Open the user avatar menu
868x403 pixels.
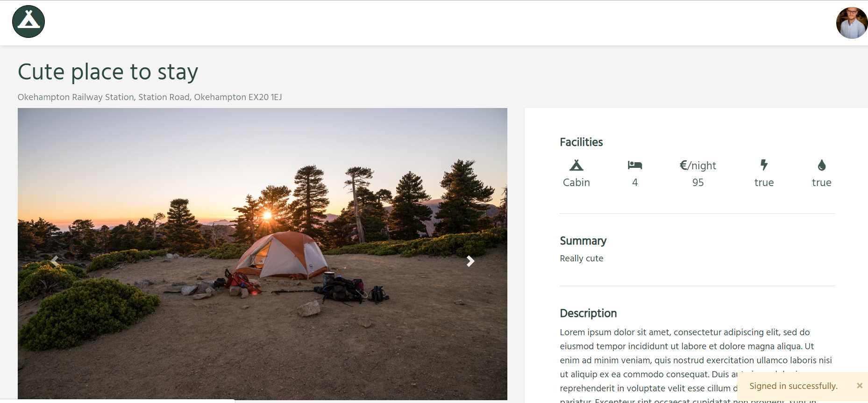(852, 22)
